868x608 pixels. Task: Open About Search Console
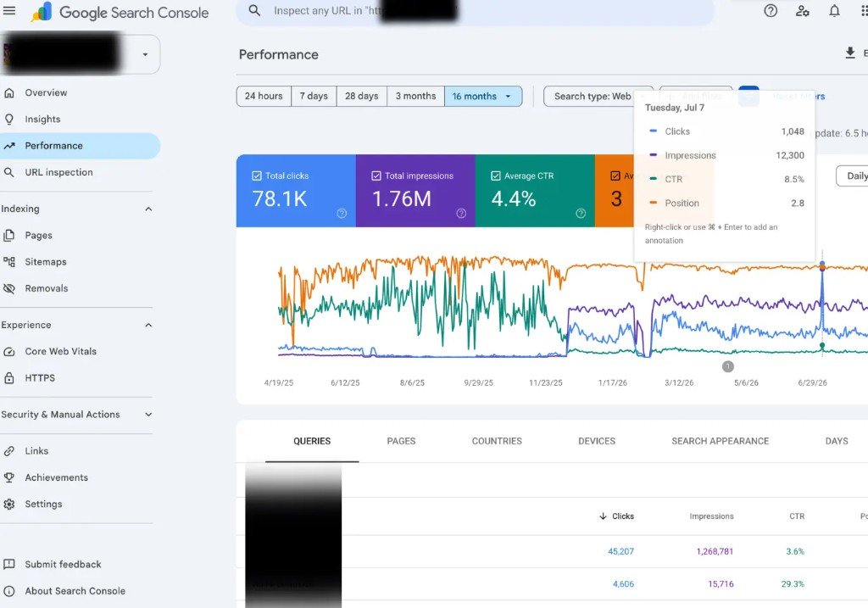coord(75,591)
